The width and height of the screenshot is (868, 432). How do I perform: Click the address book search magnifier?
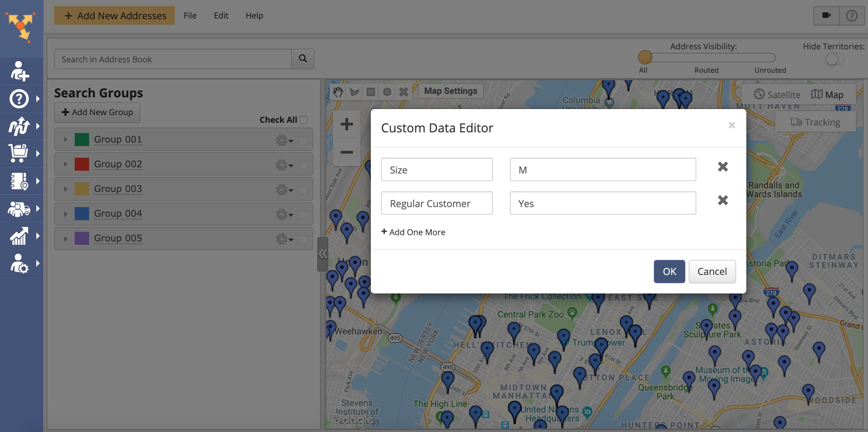click(x=303, y=59)
